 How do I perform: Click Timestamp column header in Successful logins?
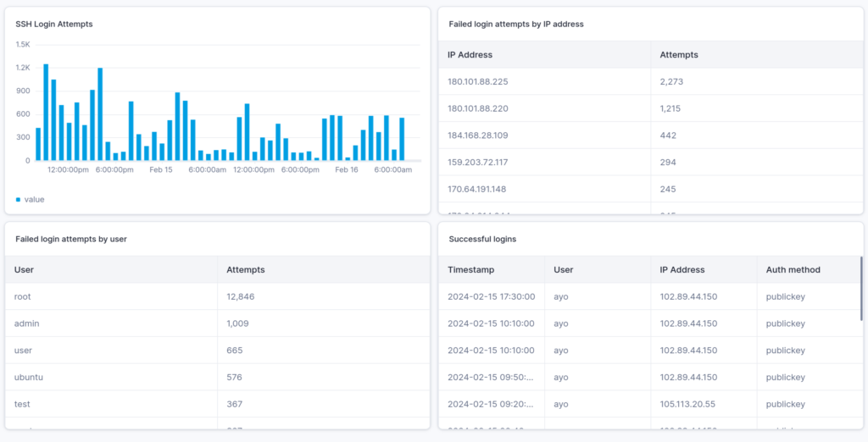[x=470, y=270]
